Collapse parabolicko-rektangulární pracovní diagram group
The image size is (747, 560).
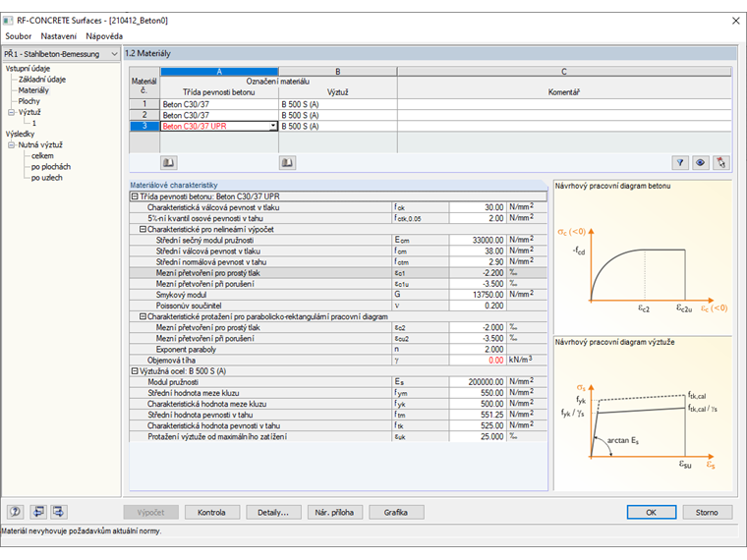(x=143, y=316)
